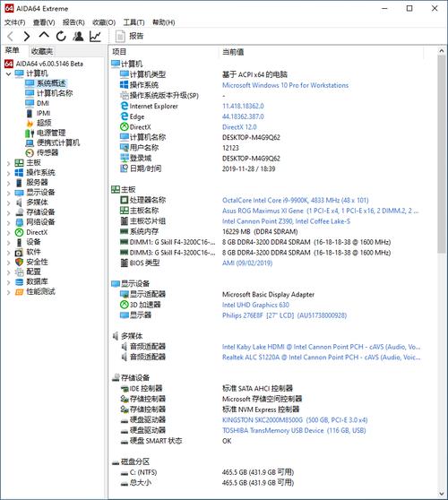
Task: Click the 传感器 sensor icon in the tree
Action: [30, 153]
